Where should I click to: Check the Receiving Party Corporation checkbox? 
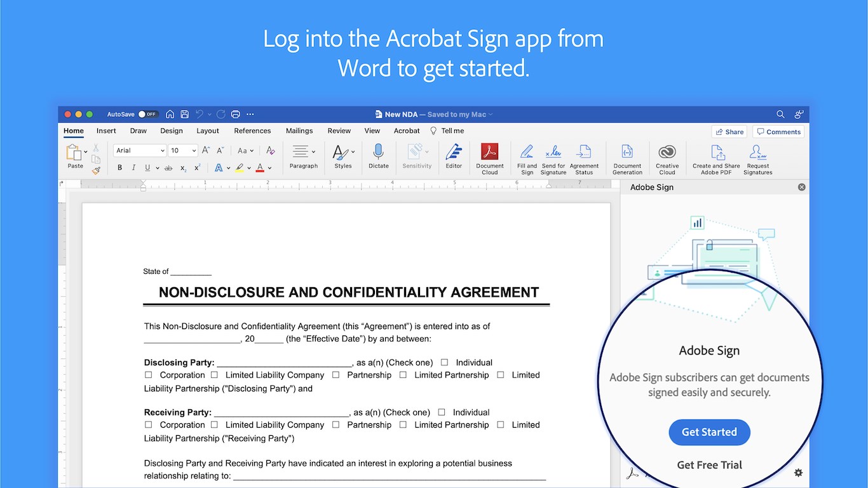[149, 424]
